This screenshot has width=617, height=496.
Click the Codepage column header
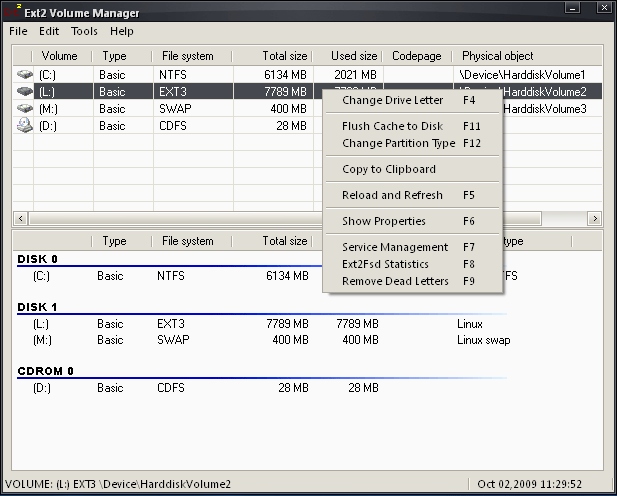click(x=417, y=56)
